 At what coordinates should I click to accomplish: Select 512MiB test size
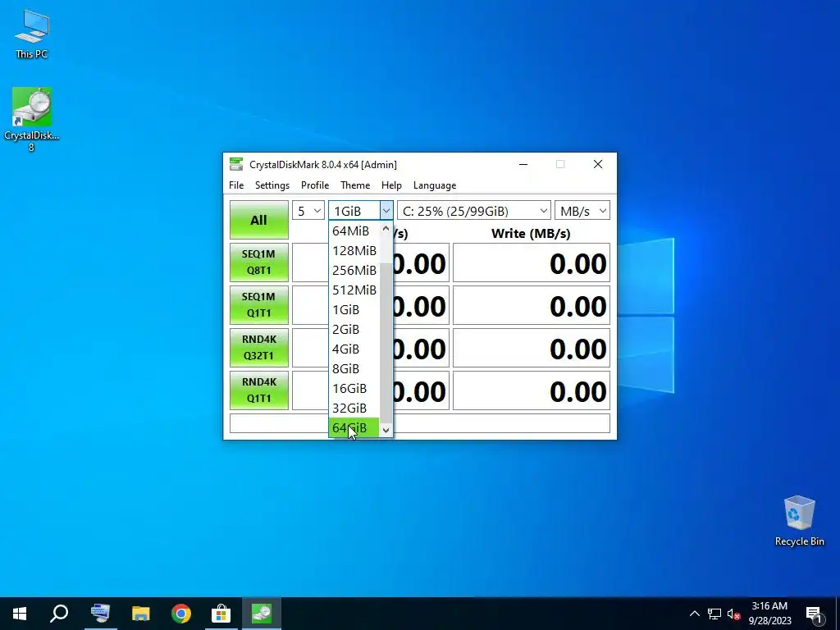click(x=354, y=290)
